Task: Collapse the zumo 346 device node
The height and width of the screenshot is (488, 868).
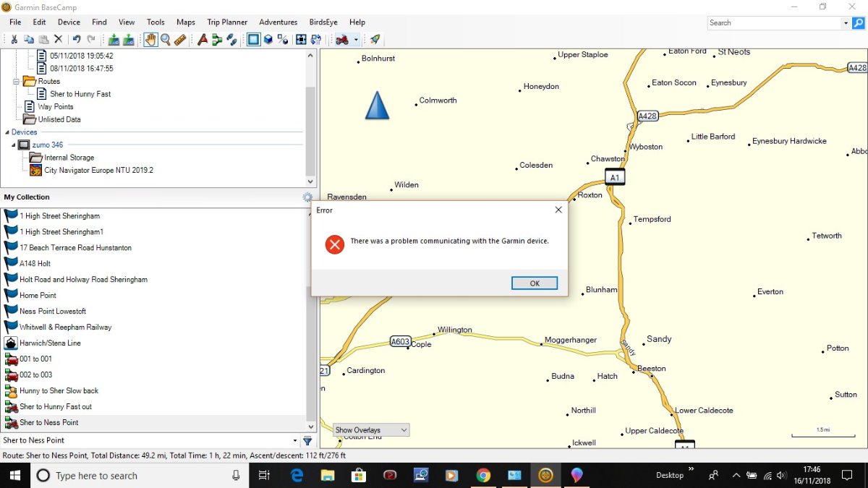Action: [x=13, y=145]
